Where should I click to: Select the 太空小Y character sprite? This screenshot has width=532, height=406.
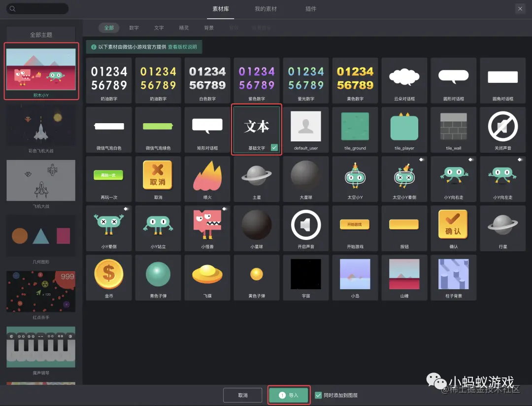[x=355, y=179]
